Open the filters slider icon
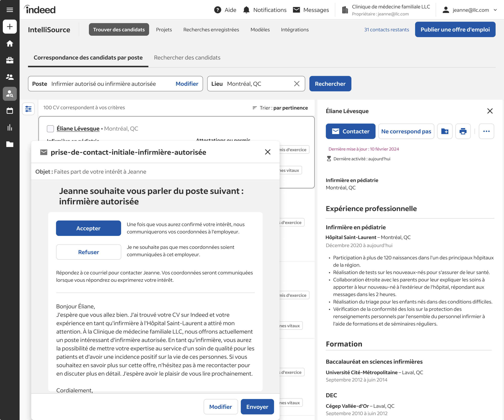Viewport: 504px width, 420px height. [x=28, y=109]
